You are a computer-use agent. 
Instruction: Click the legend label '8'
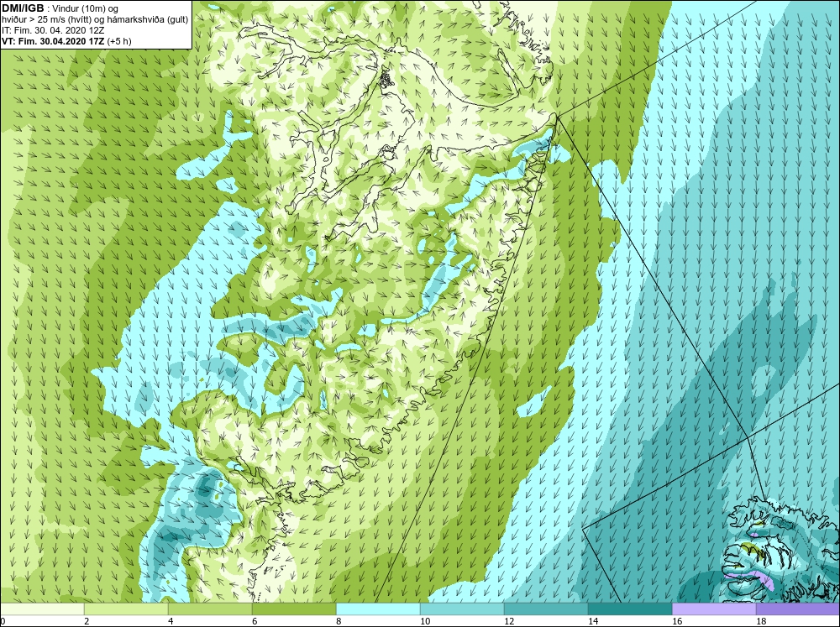pyautogui.click(x=338, y=621)
